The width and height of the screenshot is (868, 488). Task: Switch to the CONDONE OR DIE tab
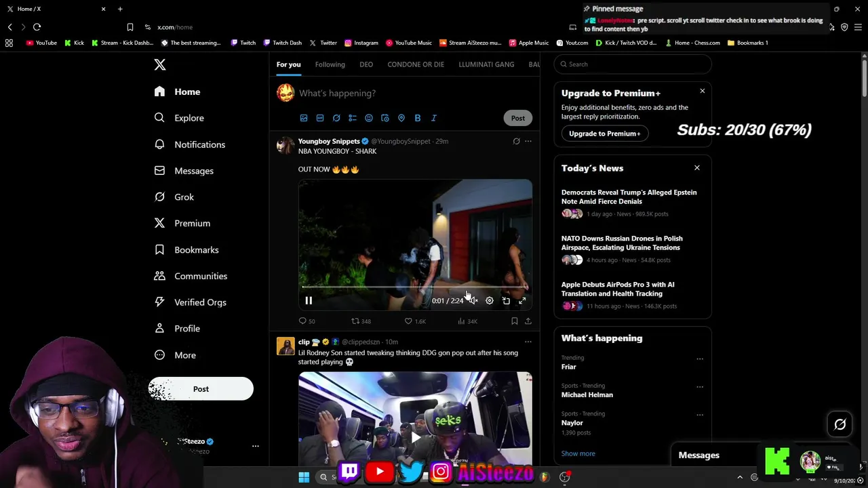click(416, 64)
